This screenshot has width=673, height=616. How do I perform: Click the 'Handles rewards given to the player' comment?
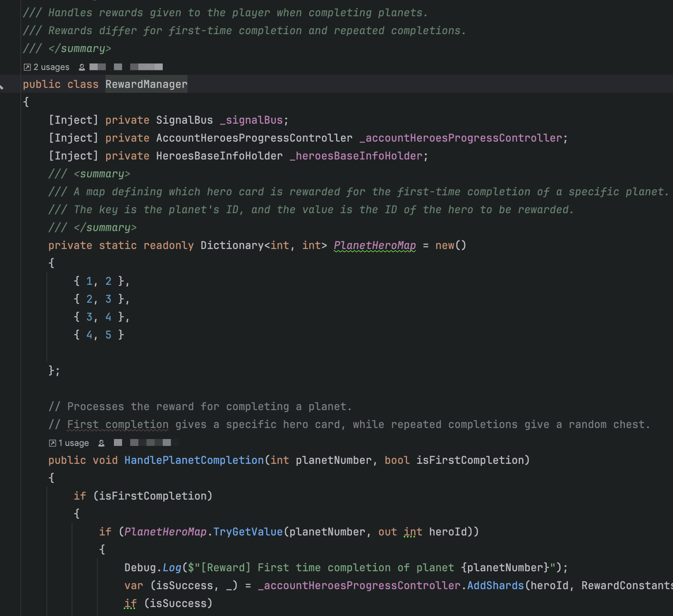(226, 13)
